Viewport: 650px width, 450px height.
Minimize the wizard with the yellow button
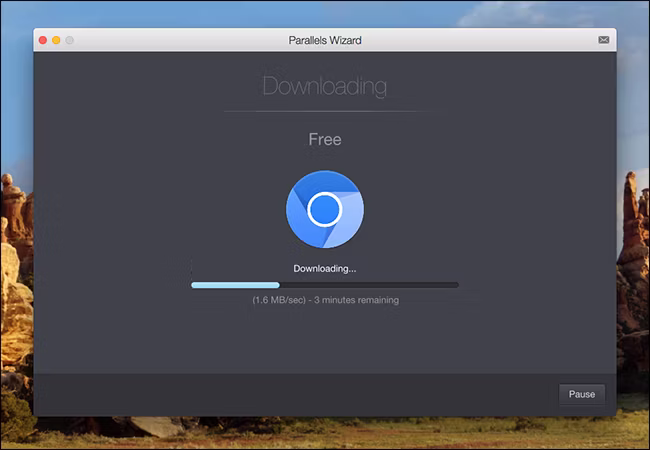(x=56, y=40)
